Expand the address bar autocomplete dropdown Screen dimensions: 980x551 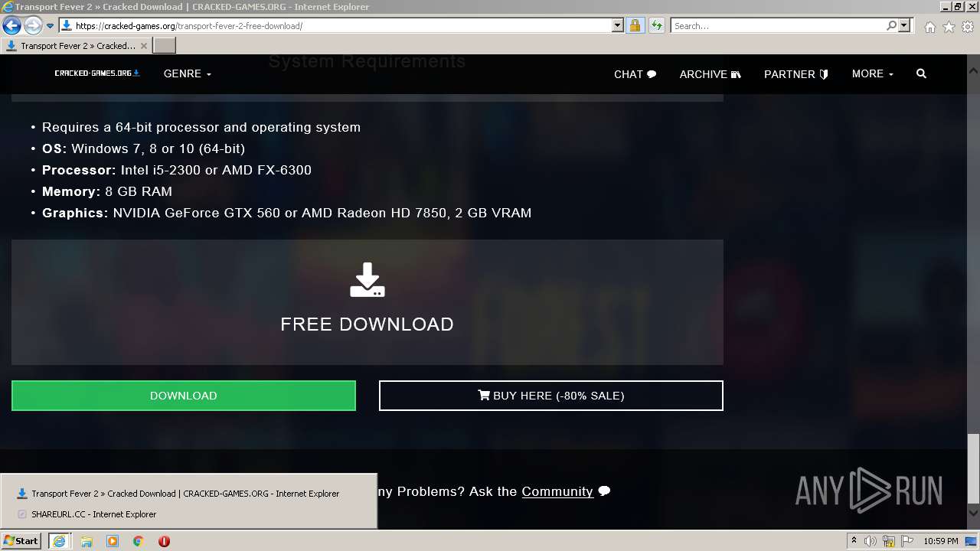[618, 26]
